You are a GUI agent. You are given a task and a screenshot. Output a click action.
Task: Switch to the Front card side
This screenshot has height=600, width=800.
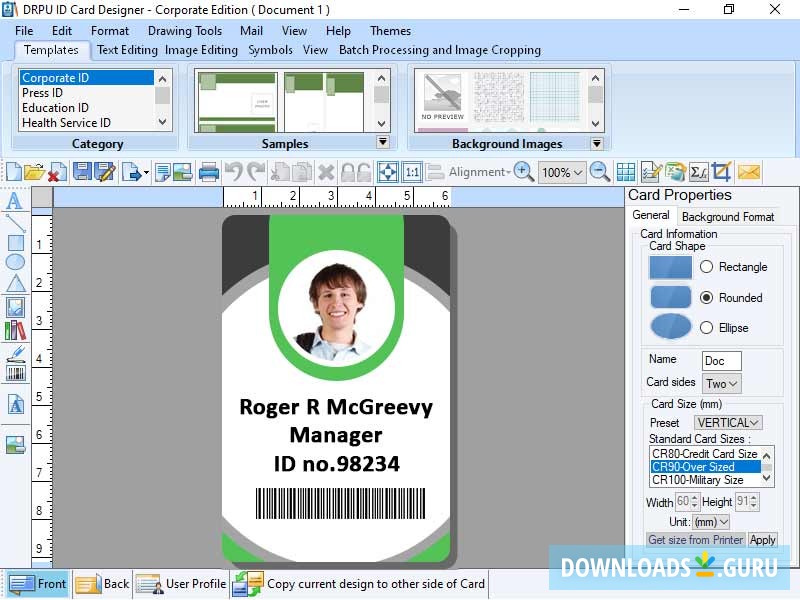pyautogui.click(x=37, y=584)
